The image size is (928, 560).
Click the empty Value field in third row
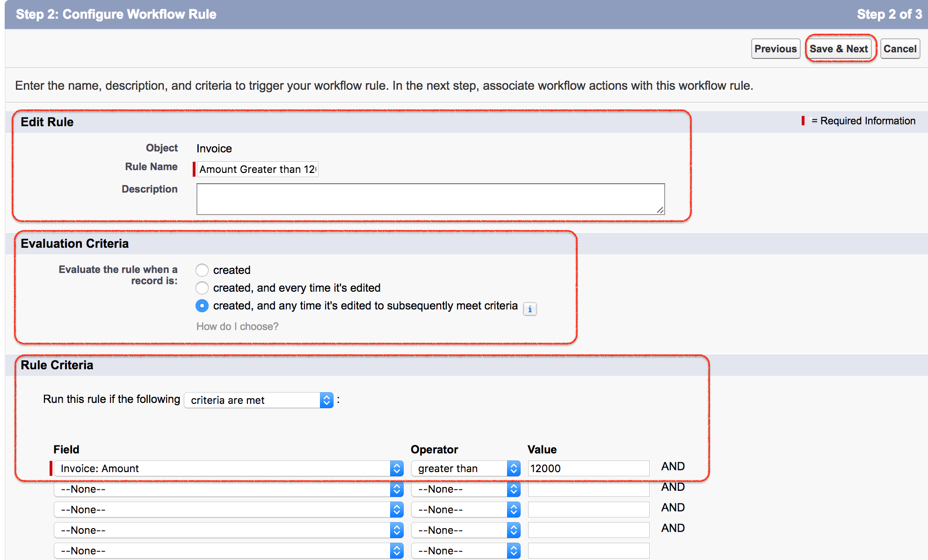(588, 510)
